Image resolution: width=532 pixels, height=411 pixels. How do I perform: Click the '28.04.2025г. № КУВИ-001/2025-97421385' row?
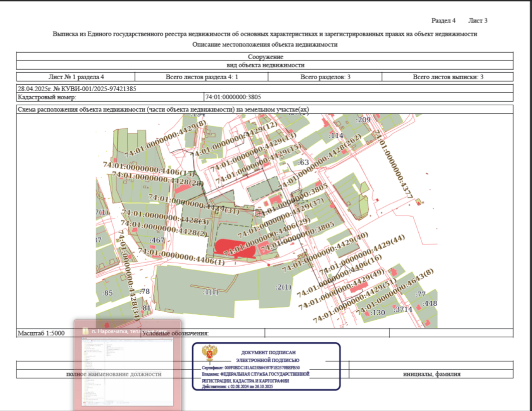[265, 89]
